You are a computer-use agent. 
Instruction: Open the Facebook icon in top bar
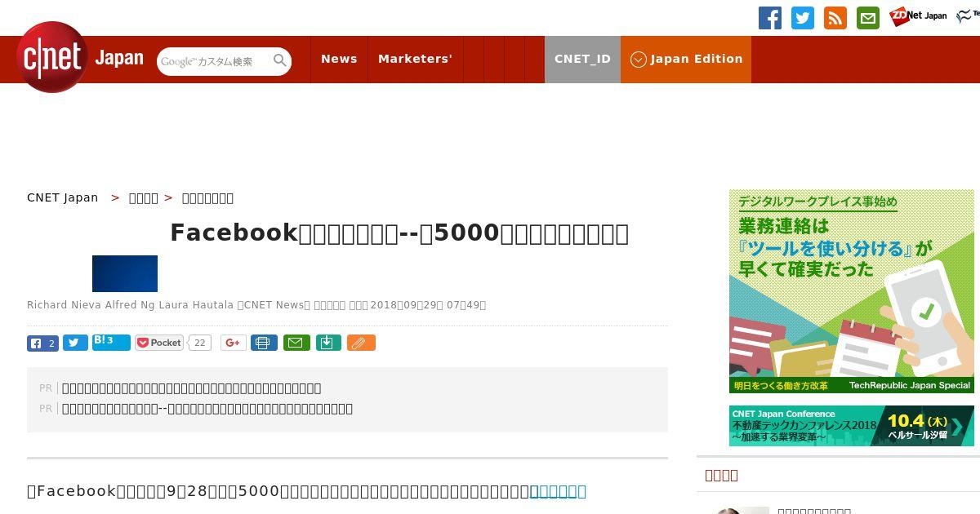click(x=770, y=18)
